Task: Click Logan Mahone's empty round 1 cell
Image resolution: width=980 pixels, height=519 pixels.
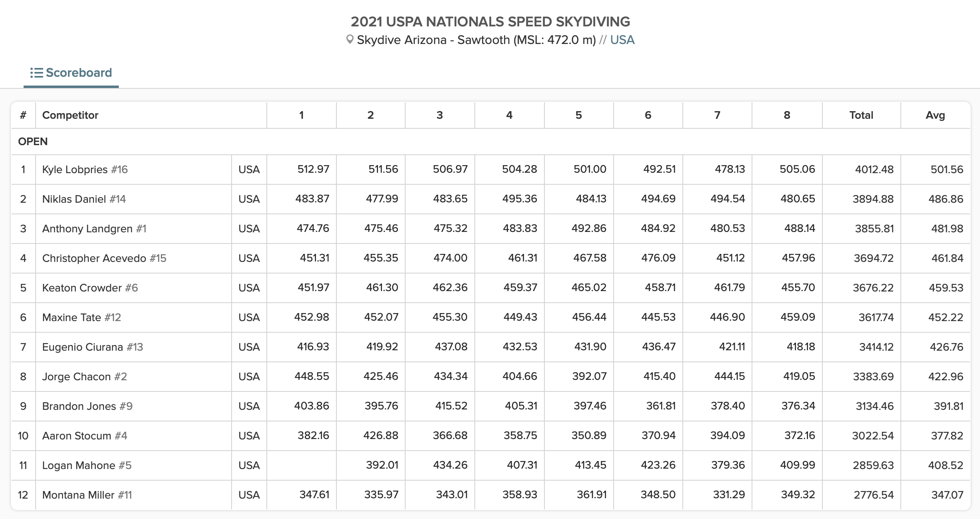Action: [x=302, y=465]
